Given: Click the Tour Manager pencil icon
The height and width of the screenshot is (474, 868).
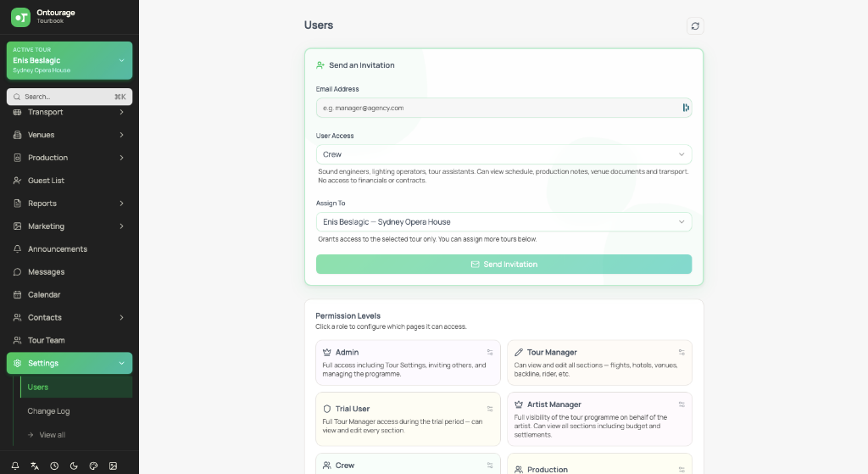Looking at the screenshot, I should click(519, 352).
